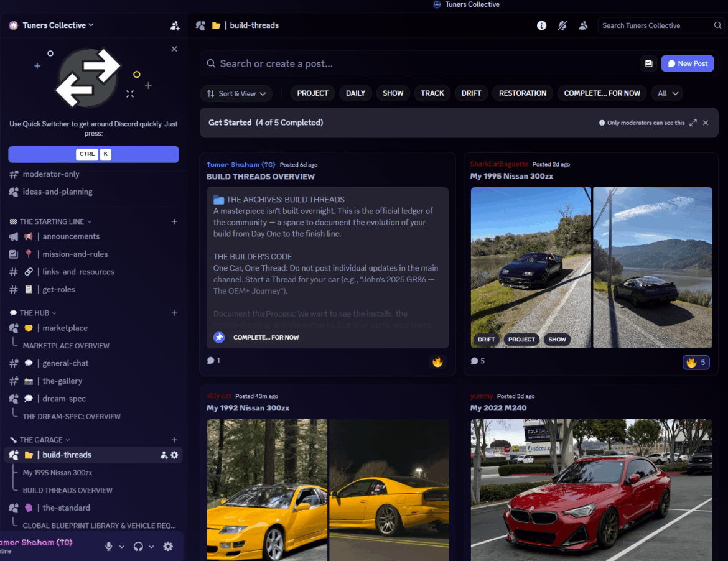
Task: Close the Quick Switcher tip
Action: 174,49
